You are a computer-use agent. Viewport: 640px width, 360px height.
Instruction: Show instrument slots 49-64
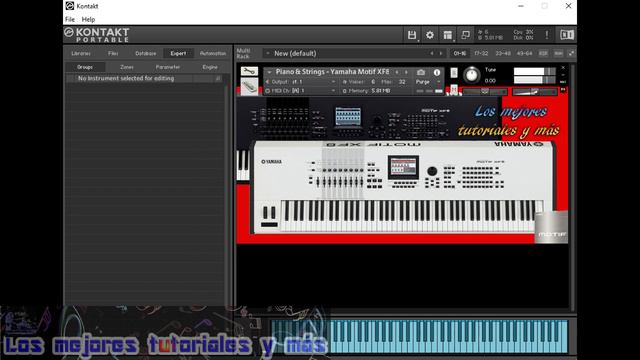(x=524, y=53)
